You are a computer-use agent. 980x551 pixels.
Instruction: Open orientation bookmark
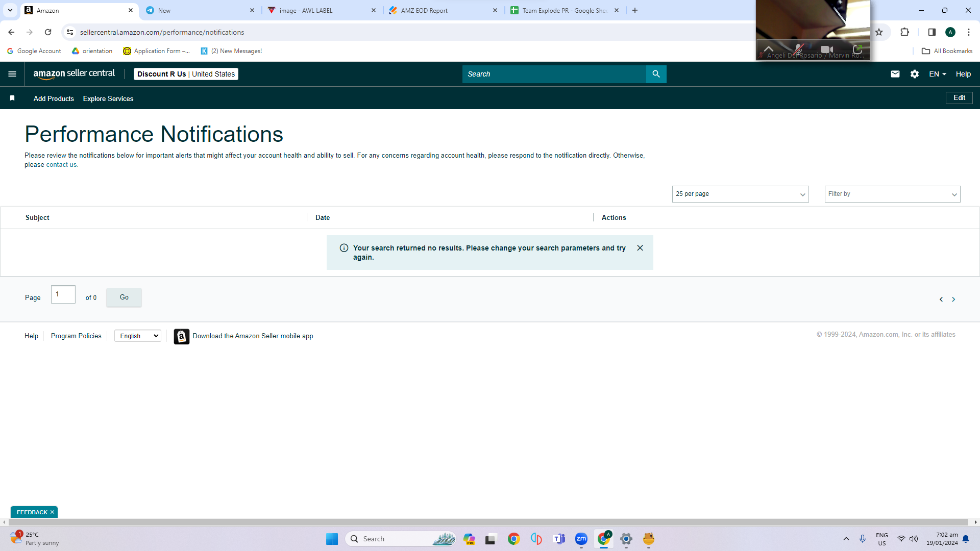pos(92,51)
